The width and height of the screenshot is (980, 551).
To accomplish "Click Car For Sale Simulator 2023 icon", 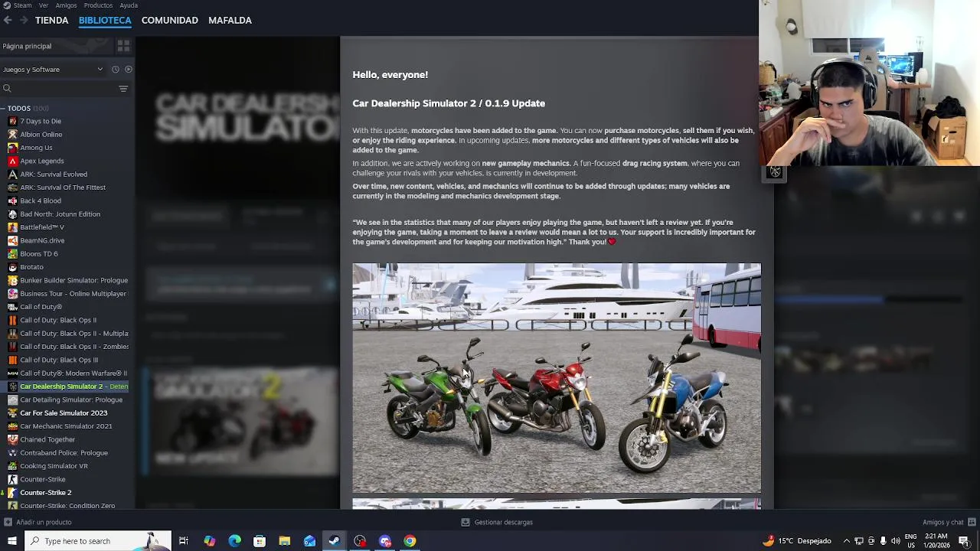I will 12,413.
